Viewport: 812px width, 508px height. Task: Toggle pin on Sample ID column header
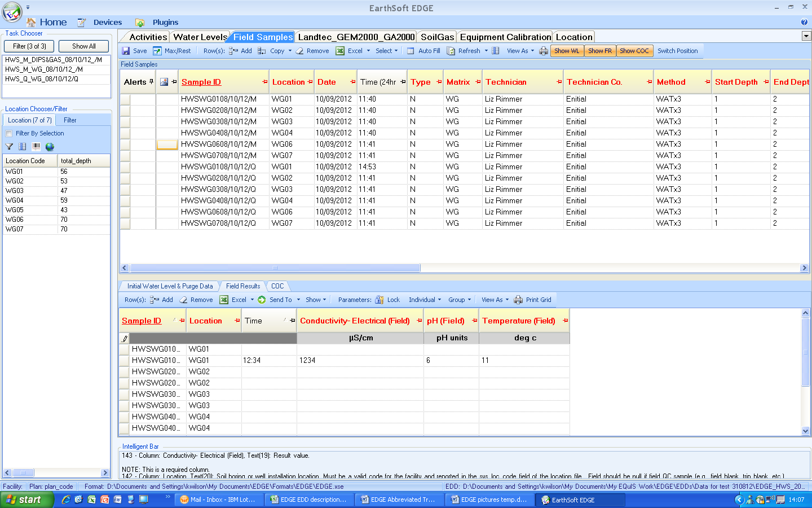[x=265, y=82]
